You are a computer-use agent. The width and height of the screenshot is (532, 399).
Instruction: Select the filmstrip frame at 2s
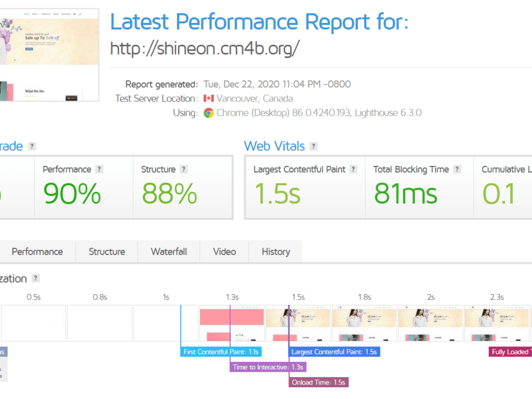pyautogui.click(x=430, y=323)
